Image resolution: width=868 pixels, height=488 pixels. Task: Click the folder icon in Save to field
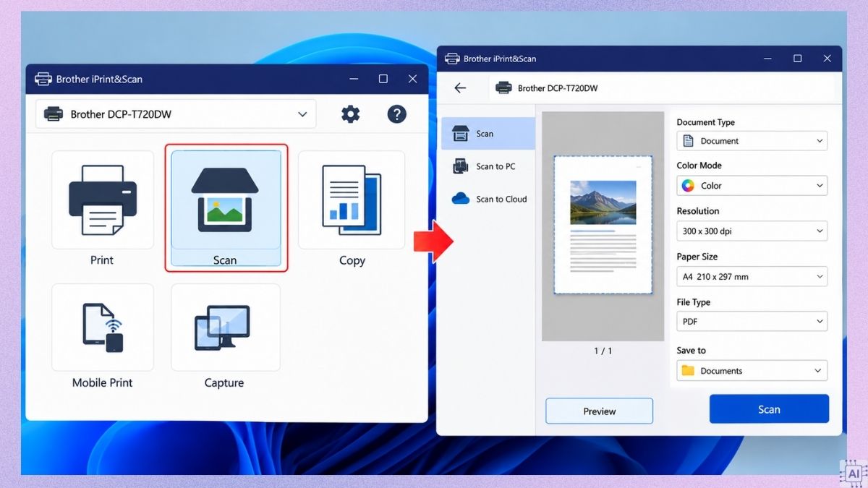688,371
